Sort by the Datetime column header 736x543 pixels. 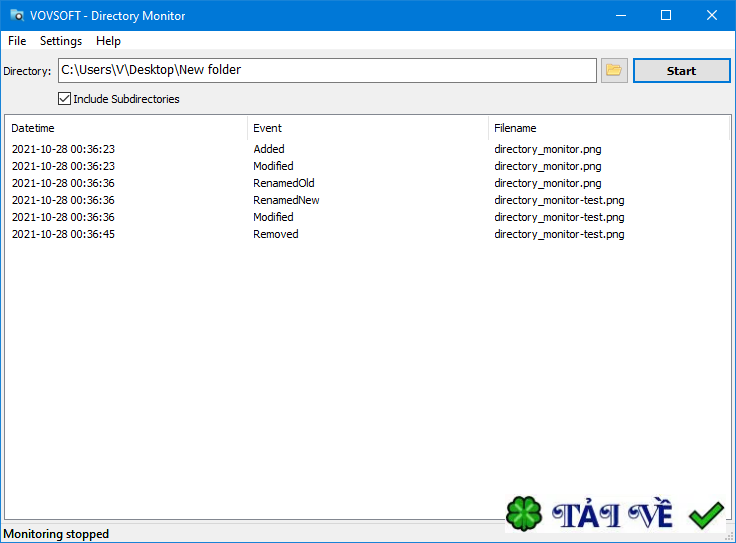[x=126, y=128]
